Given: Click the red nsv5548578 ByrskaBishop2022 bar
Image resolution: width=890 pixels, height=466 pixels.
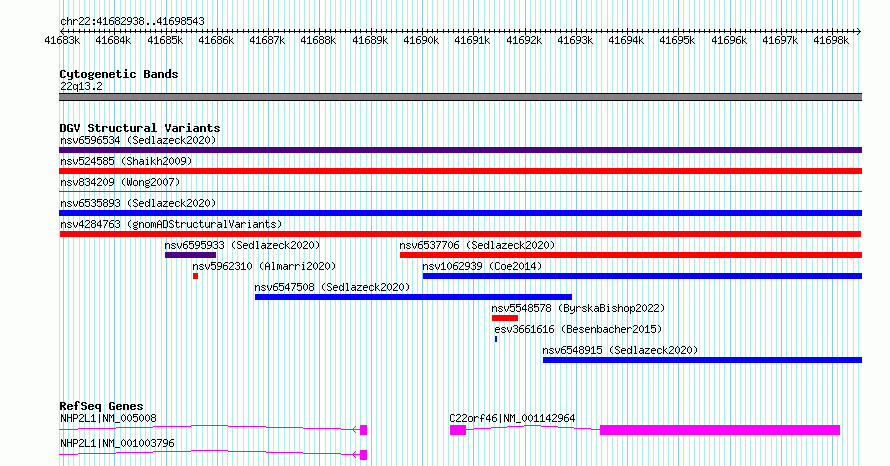Looking at the screenshot, I should (505, 318).
